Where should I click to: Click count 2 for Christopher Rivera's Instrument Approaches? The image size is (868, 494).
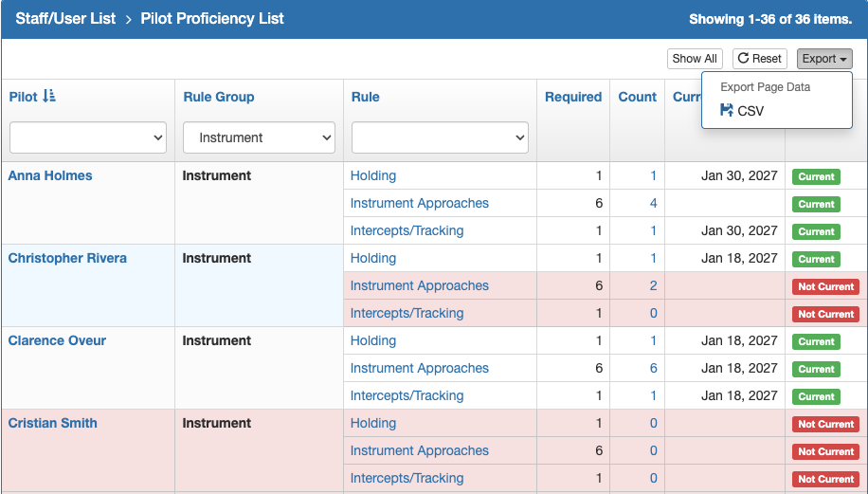pos(653,285)
